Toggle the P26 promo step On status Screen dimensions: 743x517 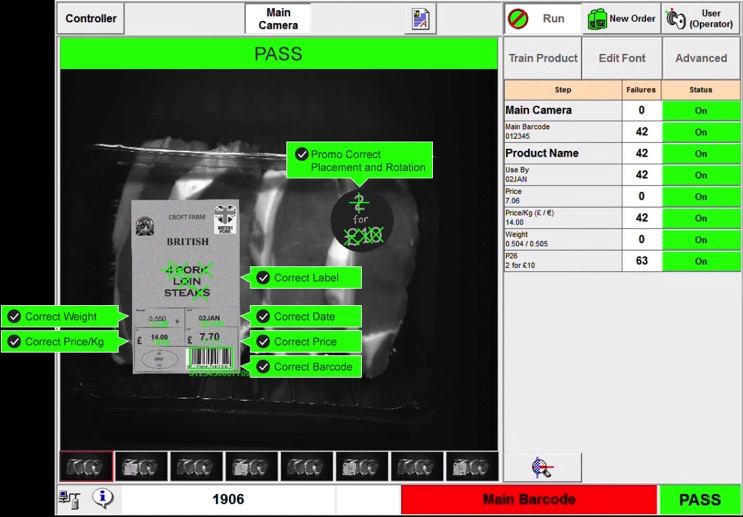point(701,261)
